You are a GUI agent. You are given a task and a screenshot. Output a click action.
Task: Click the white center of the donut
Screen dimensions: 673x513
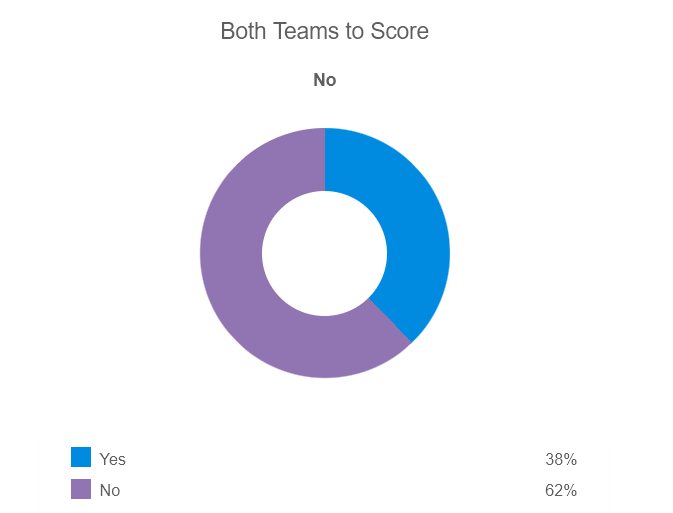pyautogui.click(x=325, y=253)
